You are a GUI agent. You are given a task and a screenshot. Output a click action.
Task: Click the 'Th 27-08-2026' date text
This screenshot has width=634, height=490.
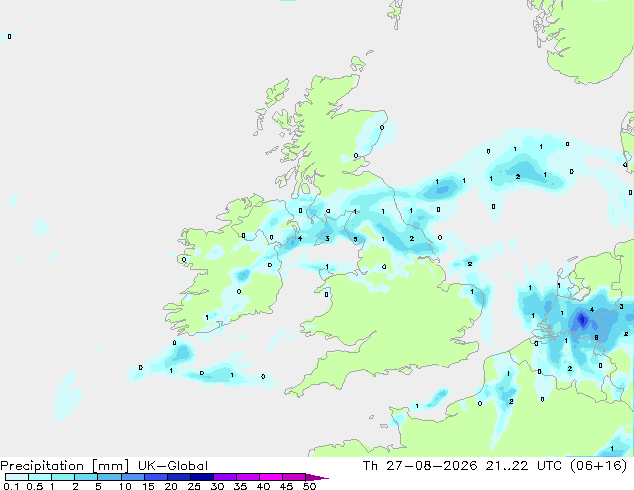coord(420,466)
